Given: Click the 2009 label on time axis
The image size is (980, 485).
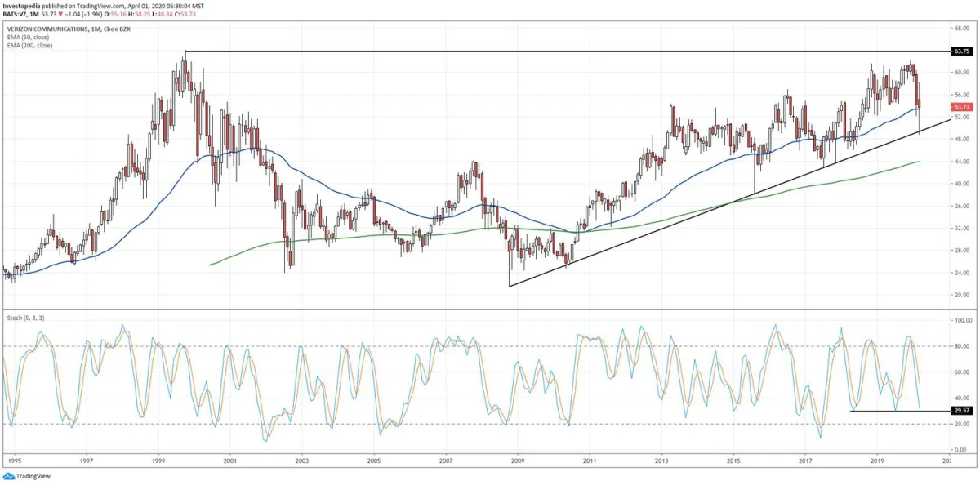Looking at the screenshot, I should pos(518,461).
